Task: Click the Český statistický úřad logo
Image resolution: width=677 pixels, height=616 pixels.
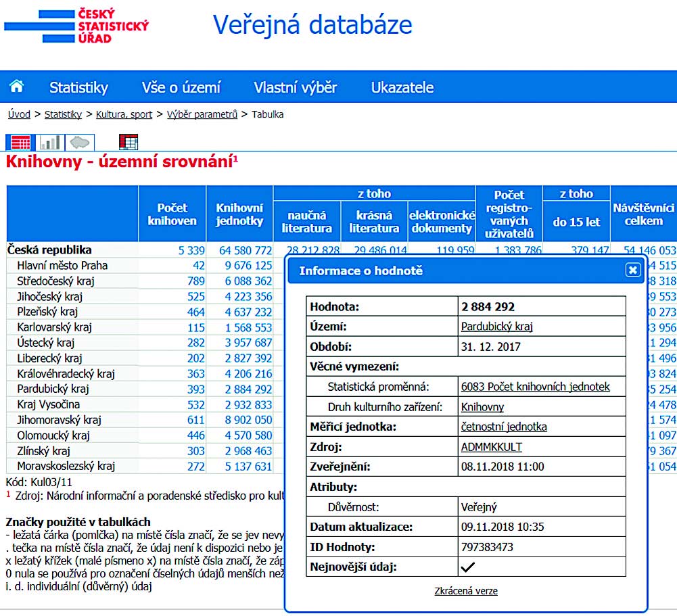Action: (x=76, y=26)
